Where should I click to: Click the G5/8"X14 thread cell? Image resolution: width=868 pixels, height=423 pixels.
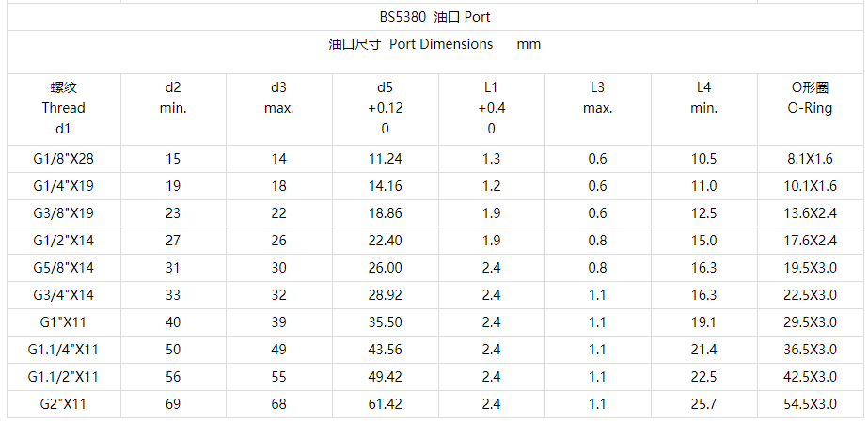coord(64,267)
